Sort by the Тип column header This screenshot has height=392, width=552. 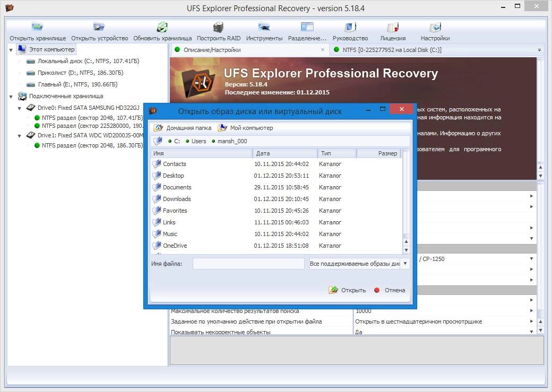click(x=337, y=153)
